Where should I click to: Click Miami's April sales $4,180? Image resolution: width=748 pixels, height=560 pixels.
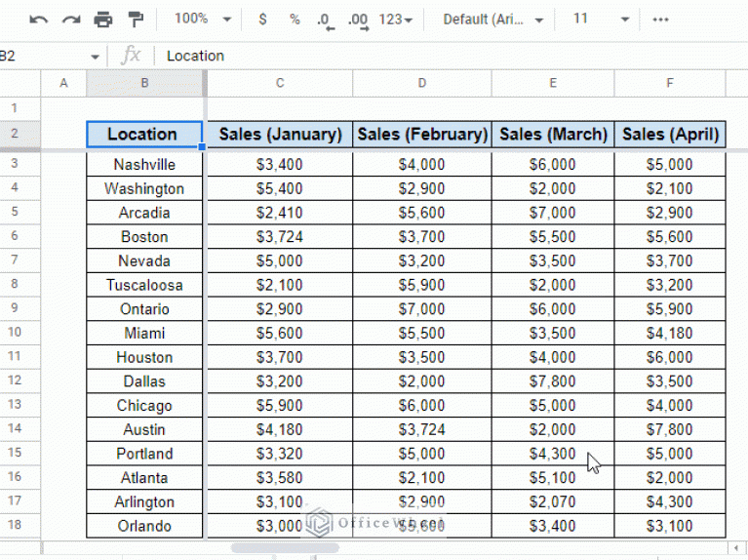point(670,333)
